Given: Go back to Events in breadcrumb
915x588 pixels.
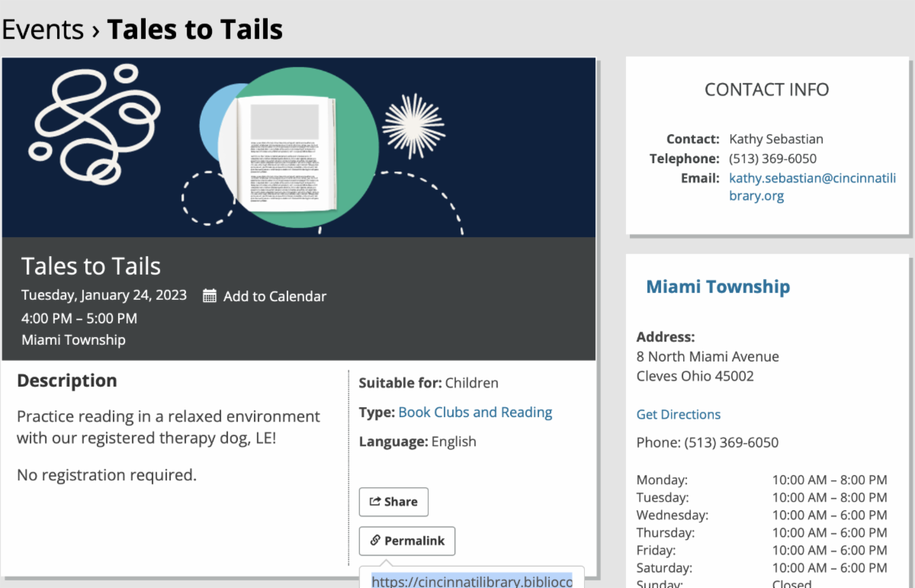Looking at the screenshot, I should [43, 30].
